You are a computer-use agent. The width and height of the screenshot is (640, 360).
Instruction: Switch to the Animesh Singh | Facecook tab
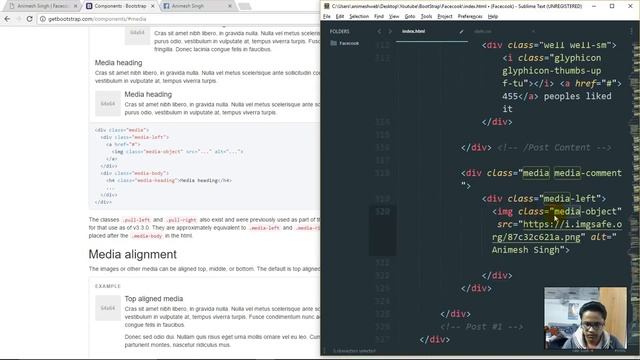click(x=42, y=6)
